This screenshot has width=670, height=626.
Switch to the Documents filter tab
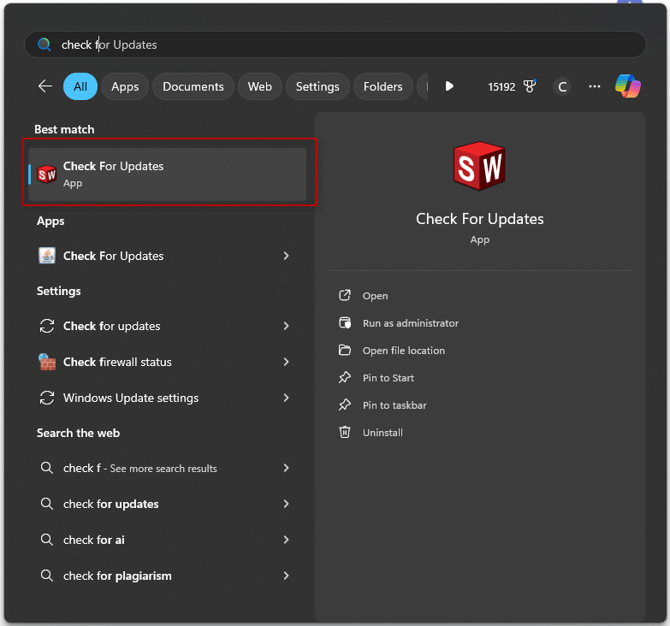point(193,87)
